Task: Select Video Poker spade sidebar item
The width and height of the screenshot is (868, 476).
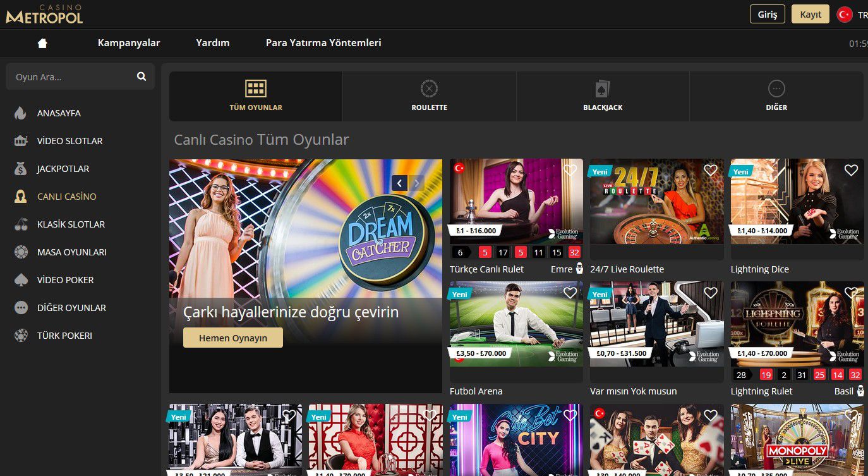Action: pos(64,280)
